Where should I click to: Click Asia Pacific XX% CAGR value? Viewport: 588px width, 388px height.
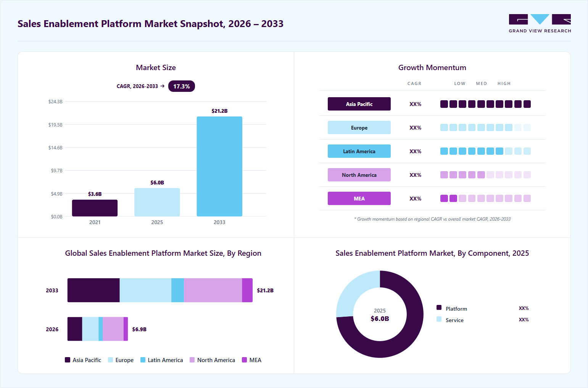point(415,104)
